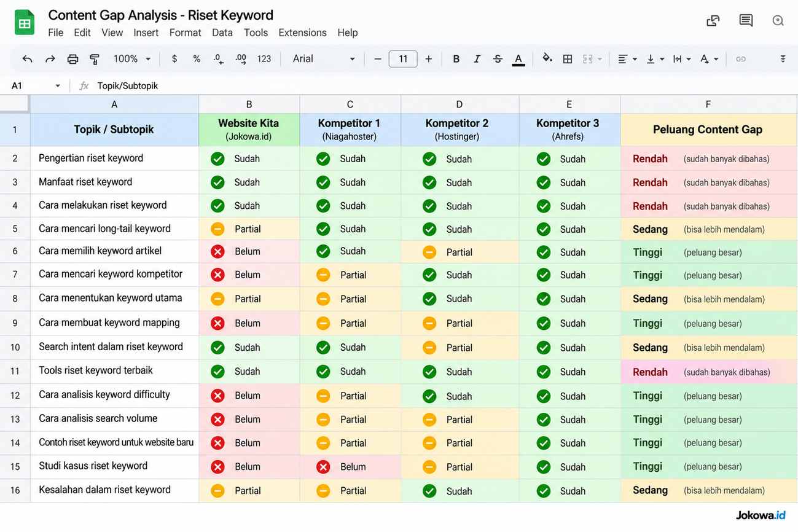798x532 pixels.
Task: Open the Insert menu
Action: [146, 33]
